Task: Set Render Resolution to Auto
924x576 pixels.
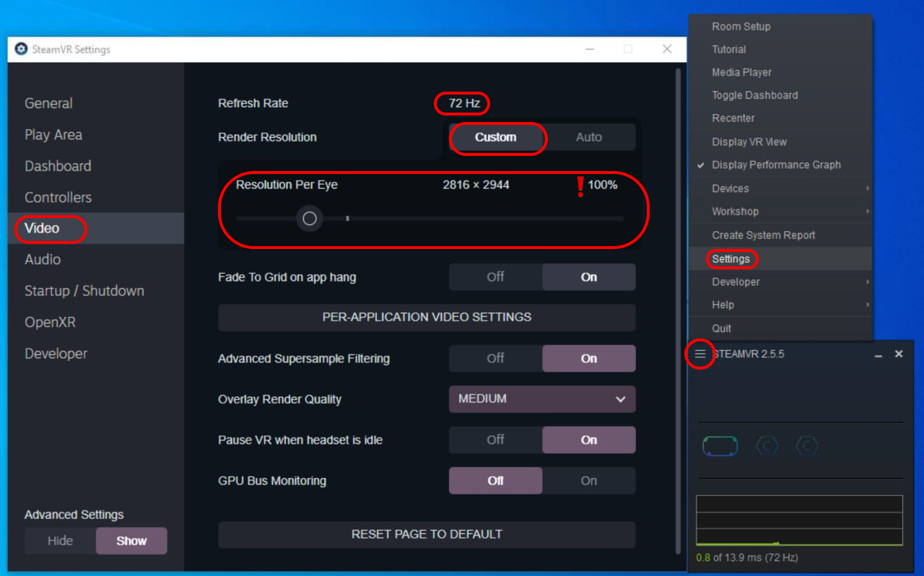Action: point(589,137)
